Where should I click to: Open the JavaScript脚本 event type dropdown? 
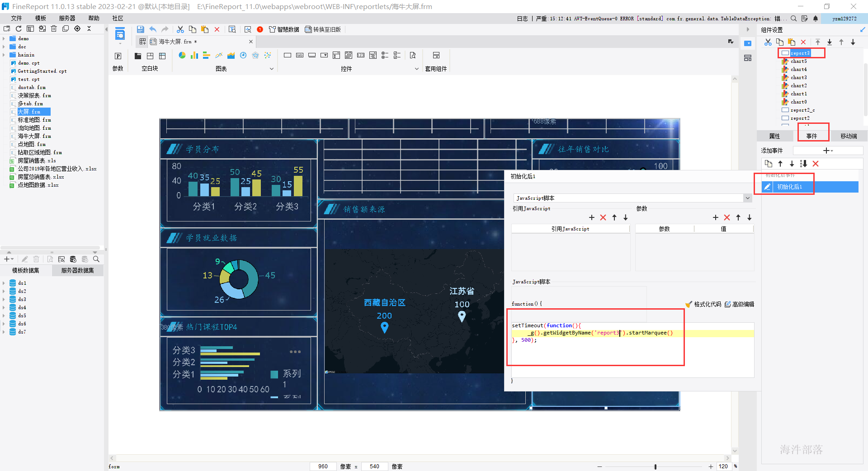pos(747,198)
